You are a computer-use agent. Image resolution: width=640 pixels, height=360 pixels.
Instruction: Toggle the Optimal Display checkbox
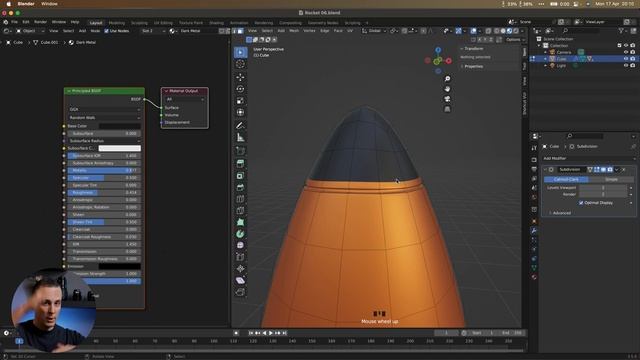click(x=581, y=202)
